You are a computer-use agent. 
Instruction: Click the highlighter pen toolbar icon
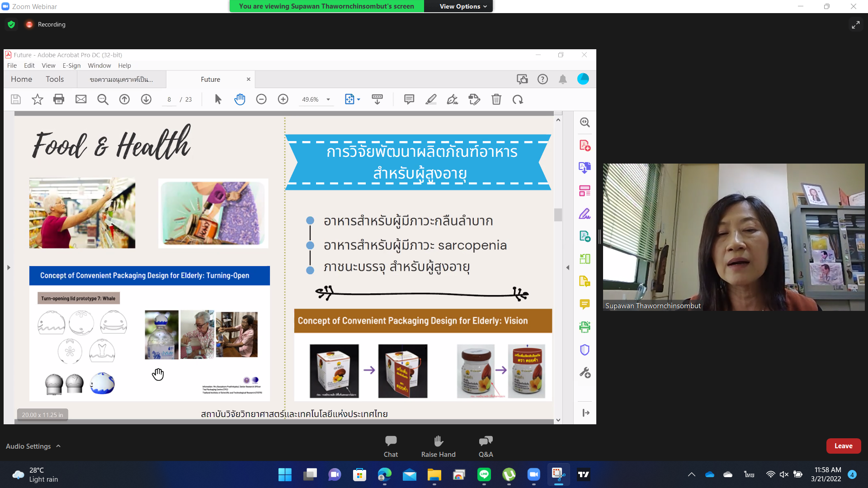coord(431,99)
